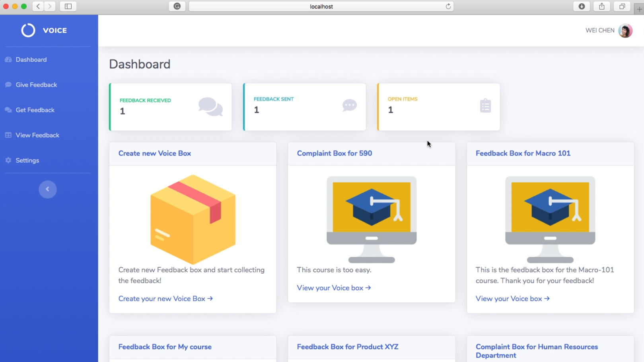644x362 pixels.
Task: Click the 'Create new Feedback box' description text
Action: pyautogui.click(x=191, y=275)
